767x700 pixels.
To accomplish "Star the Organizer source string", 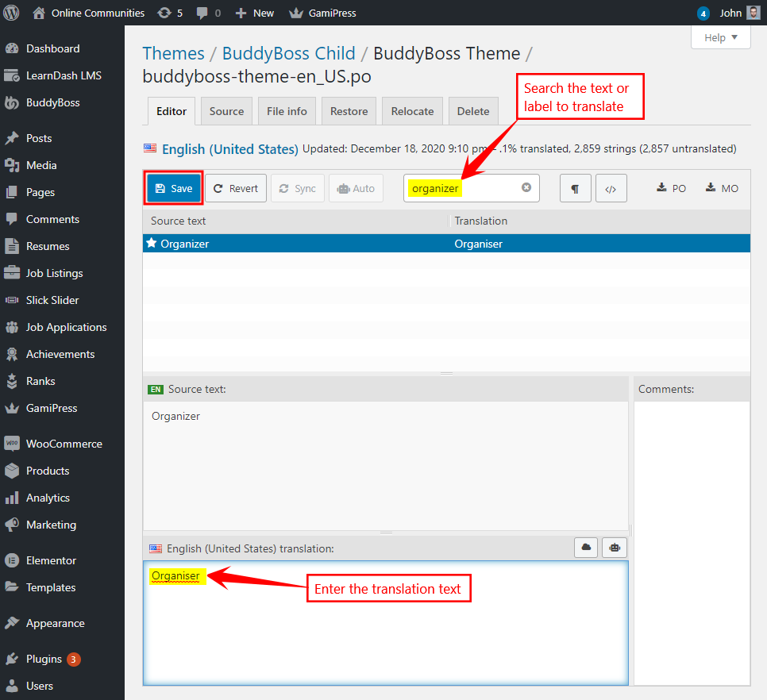I will (x=152, y=244).
